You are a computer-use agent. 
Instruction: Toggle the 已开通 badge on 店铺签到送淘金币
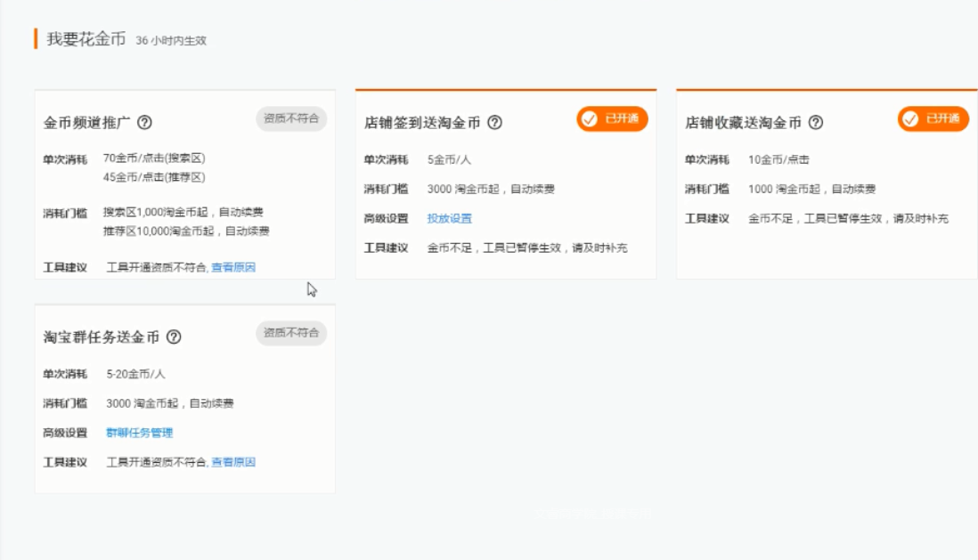pos(612,119)
